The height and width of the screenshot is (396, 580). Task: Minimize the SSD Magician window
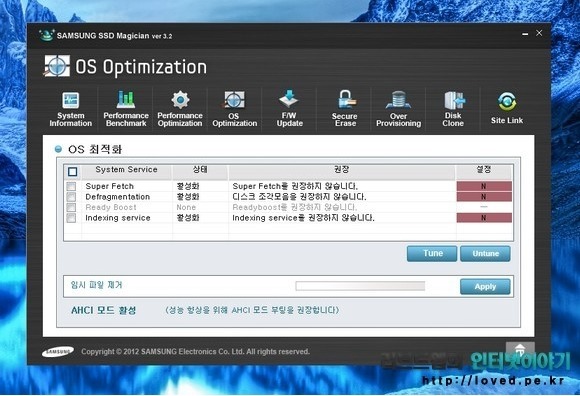[x=525, y=34]
